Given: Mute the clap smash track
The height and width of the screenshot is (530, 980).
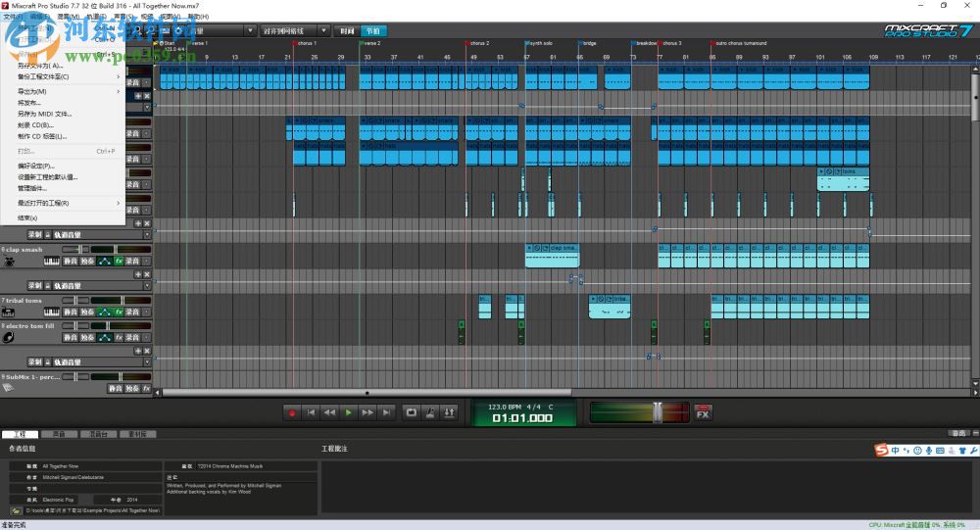Looking at the screenshot, I should coord(70,262).
